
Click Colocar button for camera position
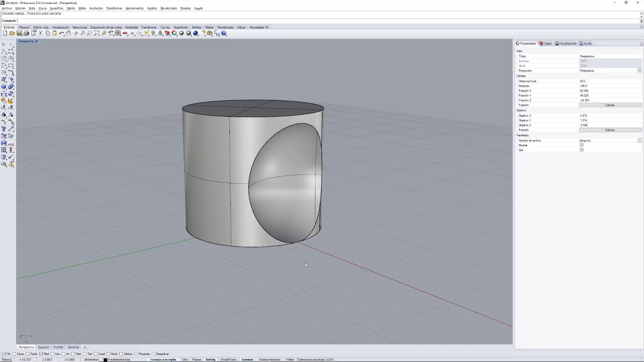pyautogui.click(x=610, y=105)
